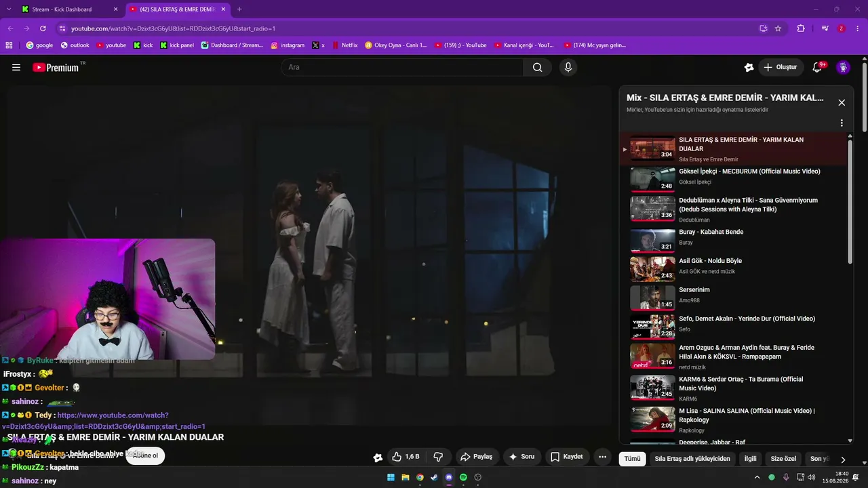
Task: Close the Kick Dashboard tab
Action: pos(115,9)
